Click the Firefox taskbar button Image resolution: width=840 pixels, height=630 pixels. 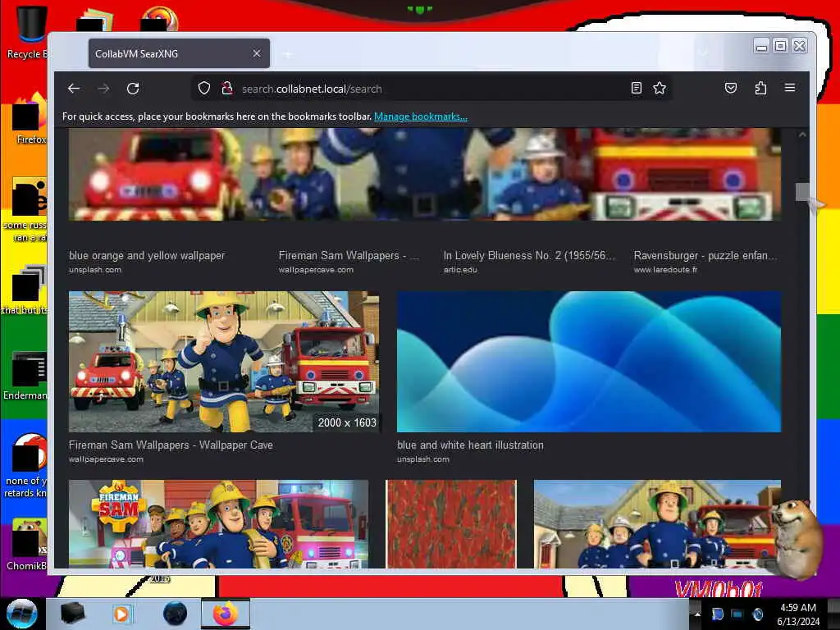(x=226, y=614)
